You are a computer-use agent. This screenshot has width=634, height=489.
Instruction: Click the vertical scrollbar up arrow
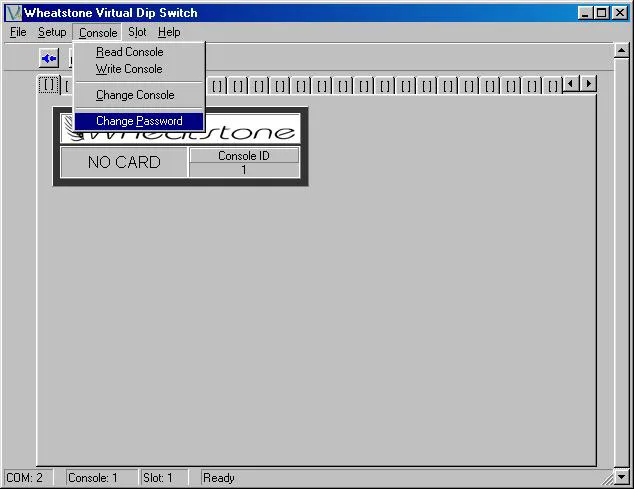[x=621, y=51]
